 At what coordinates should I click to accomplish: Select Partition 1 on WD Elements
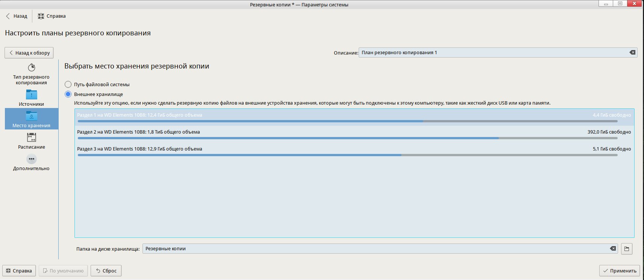point(353,117)
